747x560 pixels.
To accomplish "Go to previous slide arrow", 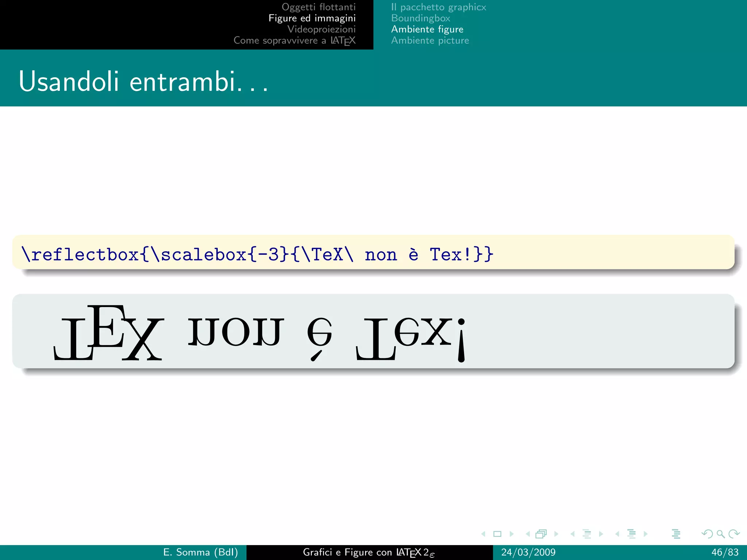I will pyautogui.click(x=484, y=534).
